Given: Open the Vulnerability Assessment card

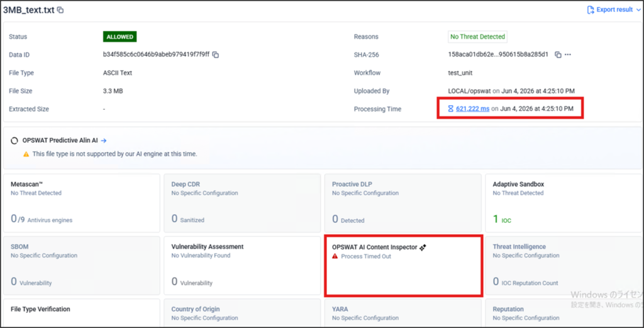Looking at the screenshot, I should (242, 266).
